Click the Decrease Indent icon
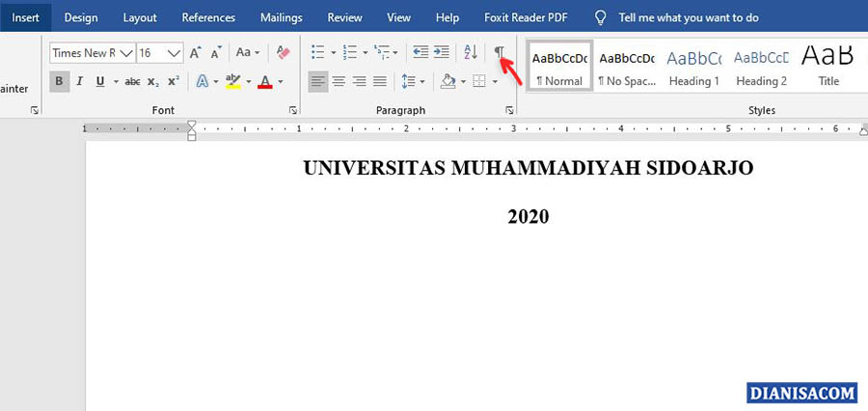This screenshot has width=868, height=411. pos(420,53)
